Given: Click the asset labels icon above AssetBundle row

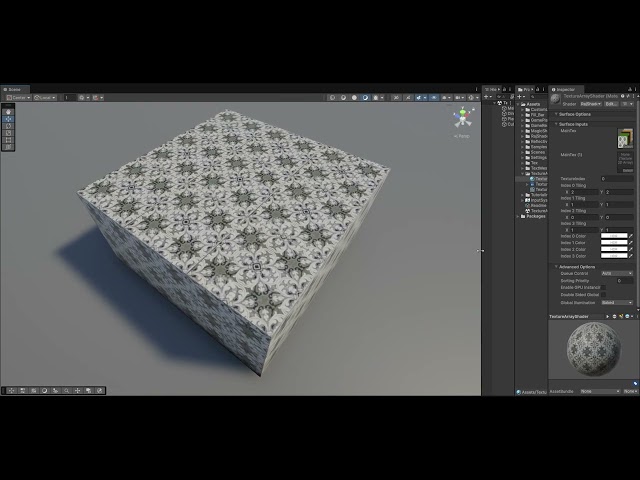Looking at the screenshot, I should pos(635,384).
